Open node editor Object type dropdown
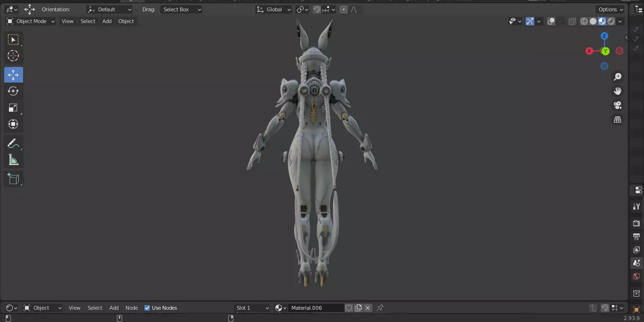The width and height of the screenshot is (644, 322). pyautogui.click(x=42, y=308)
